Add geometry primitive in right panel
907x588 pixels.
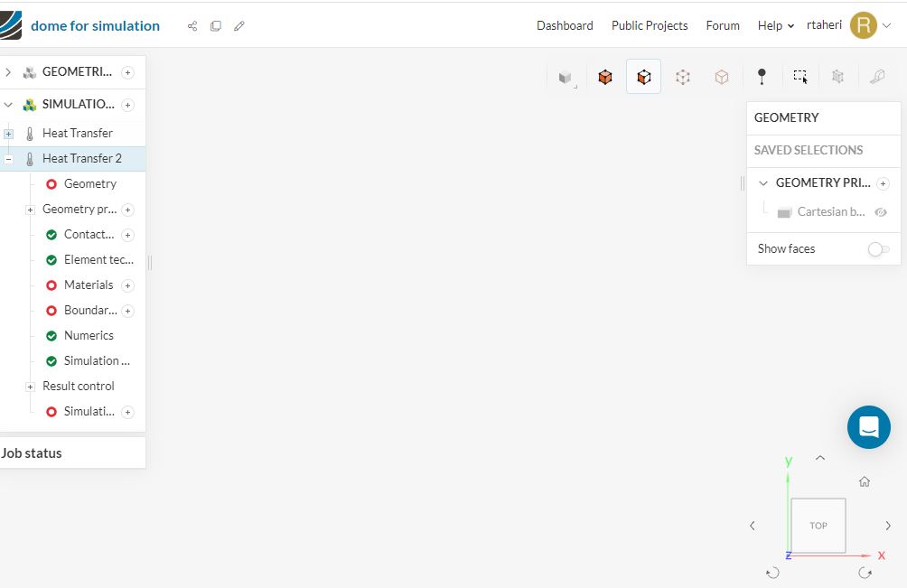883,183
